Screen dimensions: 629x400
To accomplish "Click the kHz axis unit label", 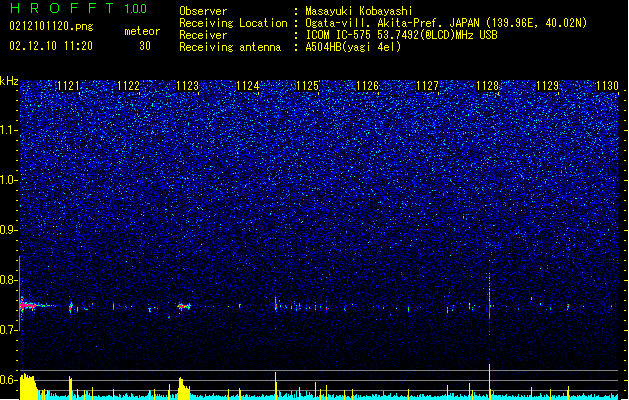I will [x=9, y=81].
